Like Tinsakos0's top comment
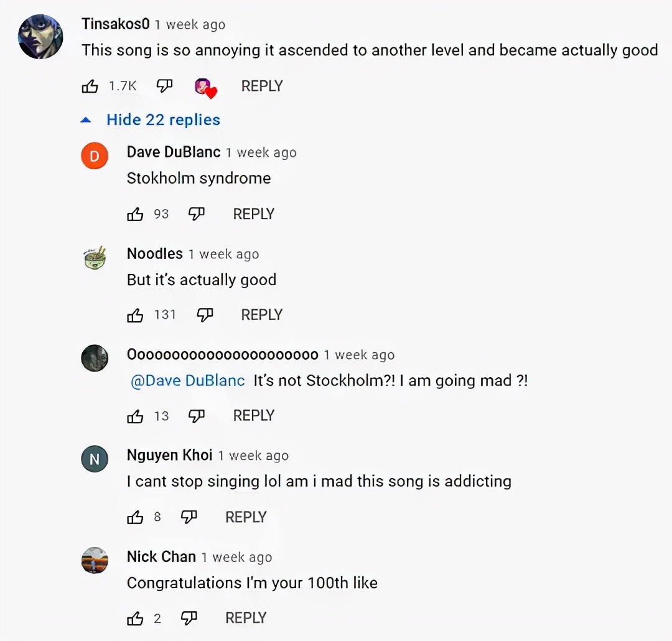Viewport: 672px width, 641px height. [90, 87]
